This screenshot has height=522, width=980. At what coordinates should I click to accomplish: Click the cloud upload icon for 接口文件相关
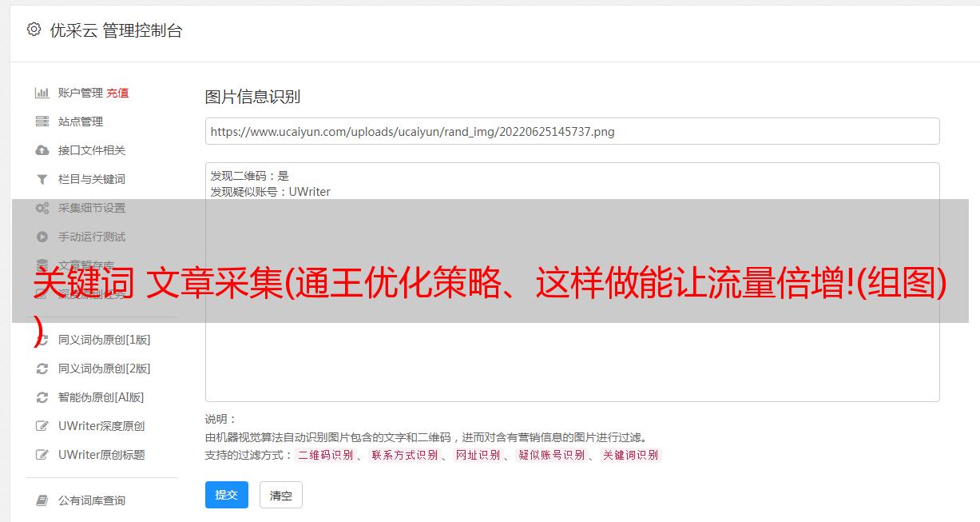42,150
